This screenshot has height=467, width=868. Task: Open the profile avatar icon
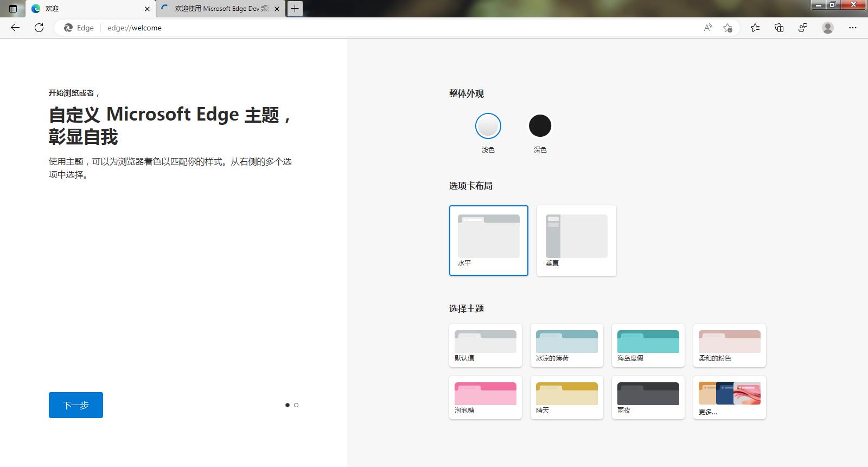coord(828,28)
